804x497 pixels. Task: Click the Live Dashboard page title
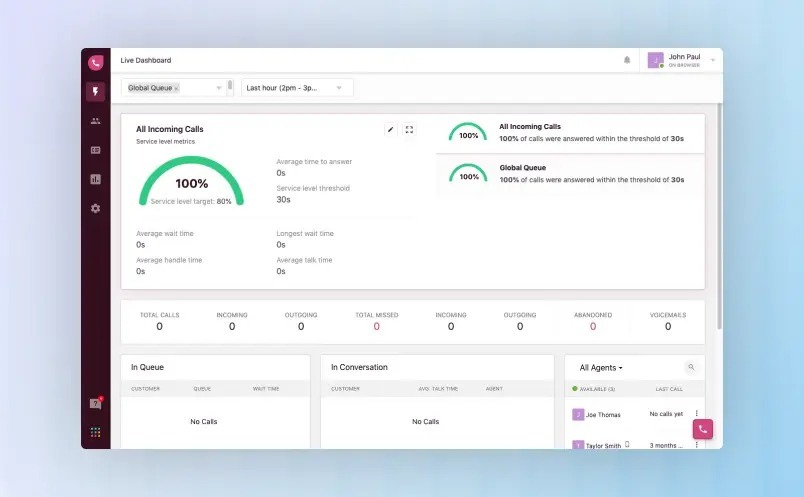pos(146,61)
